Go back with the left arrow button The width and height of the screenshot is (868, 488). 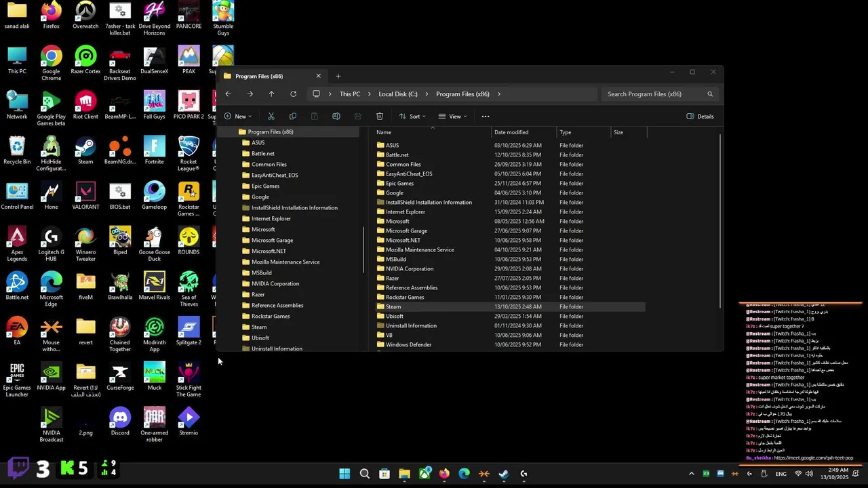pos(228,94)
